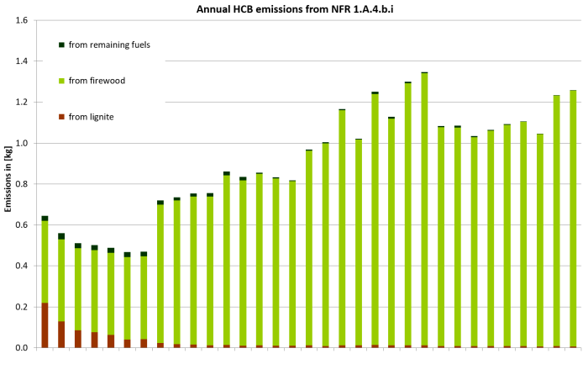This screenshot has width=588, height=380.
Task: Click the 1.6 y-axis tick label
Action: [22, 20]
